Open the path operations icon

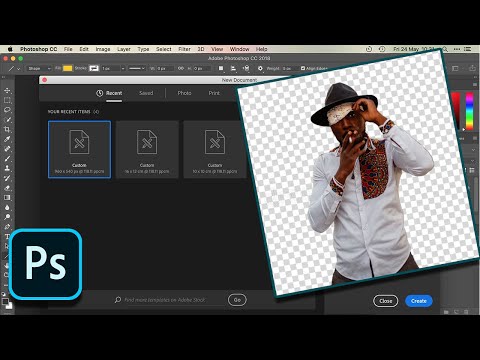coord(221,68)
